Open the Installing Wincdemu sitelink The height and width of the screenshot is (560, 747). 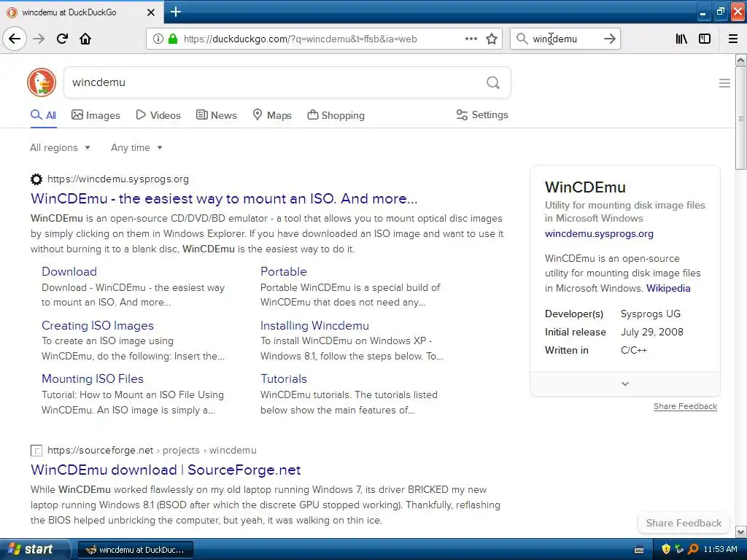[314, 326]
